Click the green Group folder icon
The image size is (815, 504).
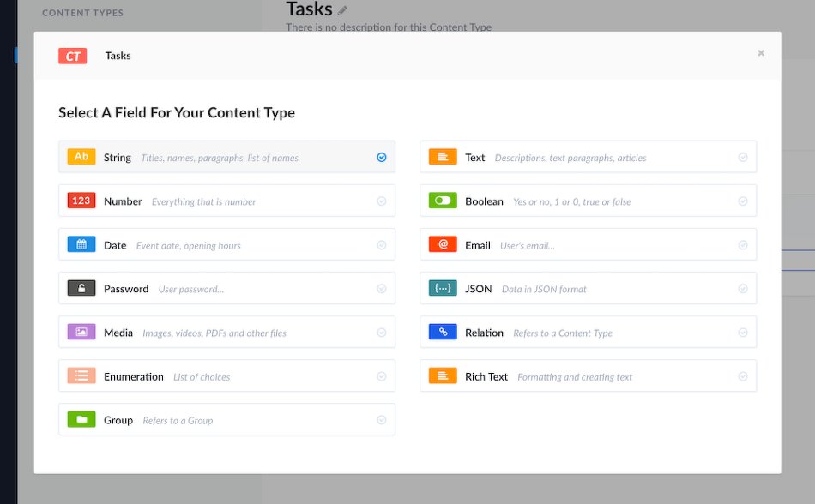pos(81,419)
